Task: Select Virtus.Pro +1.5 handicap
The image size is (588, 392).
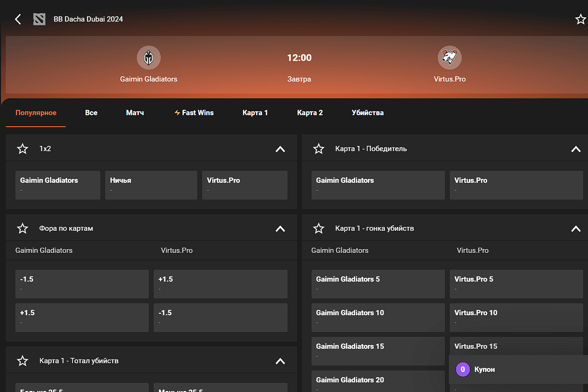Action: 220,284
